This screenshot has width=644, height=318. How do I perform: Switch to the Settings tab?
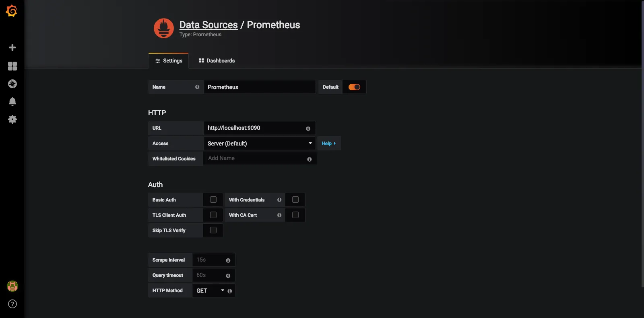tap(169, 61)
